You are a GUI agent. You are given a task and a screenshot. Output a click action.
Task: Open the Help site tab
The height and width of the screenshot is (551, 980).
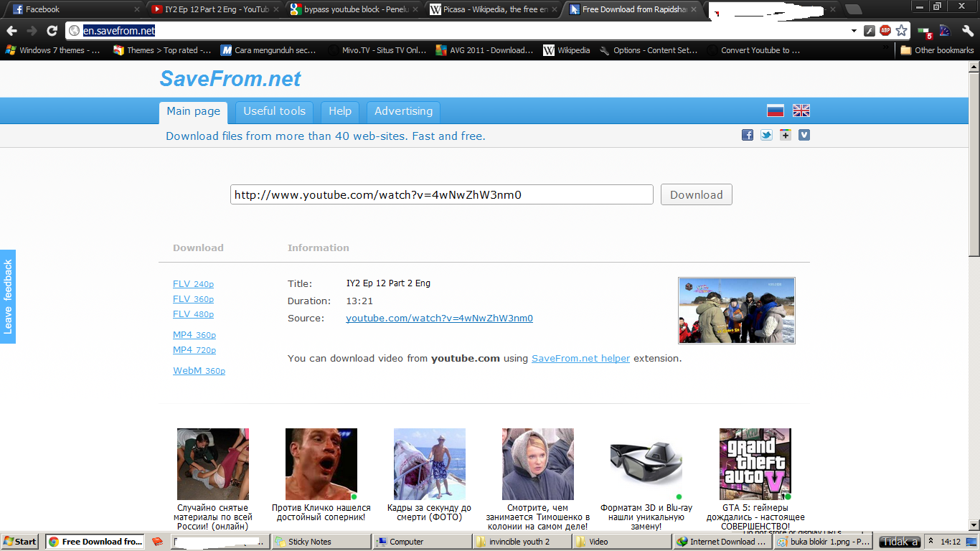coord(340,112)
